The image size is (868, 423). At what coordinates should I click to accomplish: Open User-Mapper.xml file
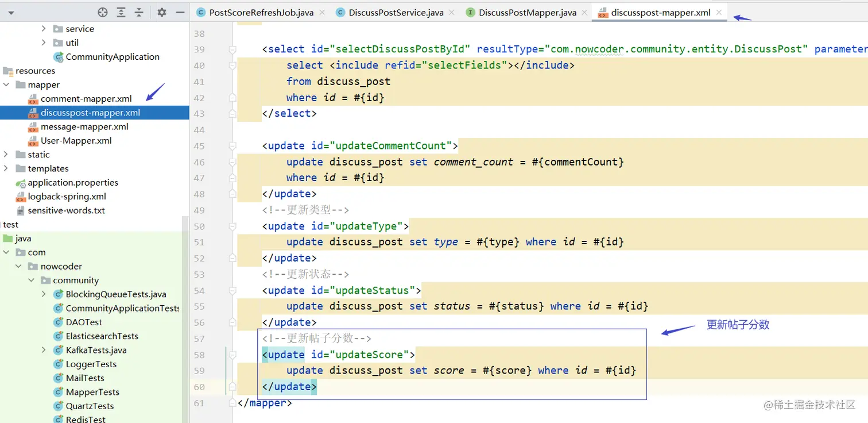tap(76, 141)
